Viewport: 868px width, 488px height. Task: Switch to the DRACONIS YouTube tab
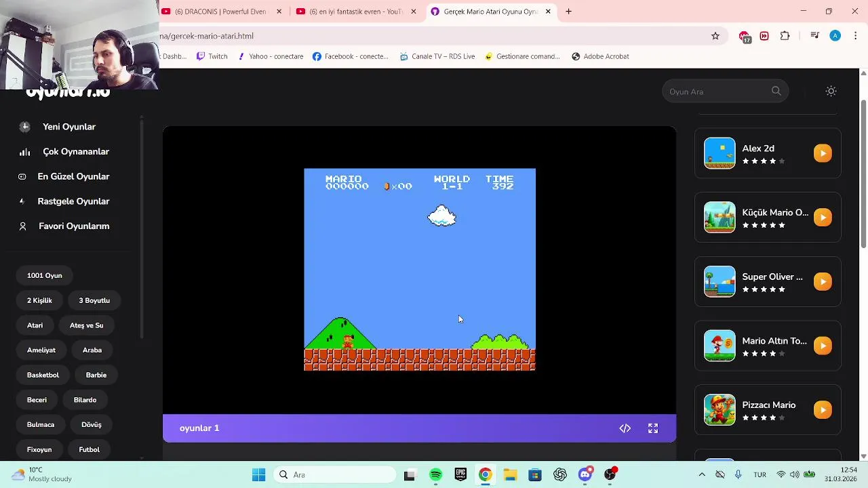220,12
